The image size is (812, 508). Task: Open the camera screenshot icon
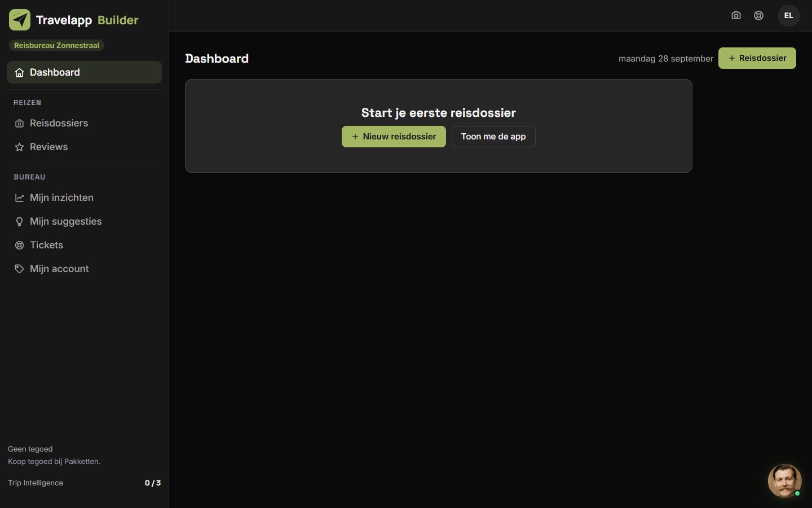coord(736,16)
